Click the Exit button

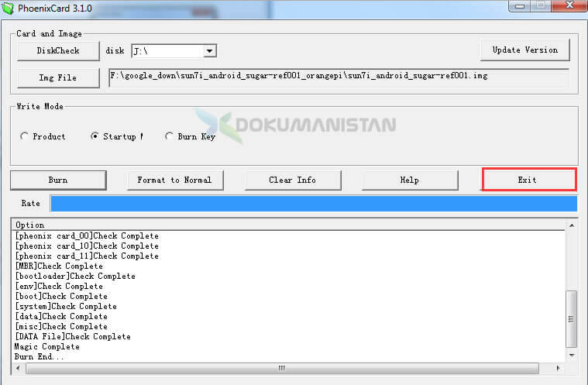[x=529, y=180]
